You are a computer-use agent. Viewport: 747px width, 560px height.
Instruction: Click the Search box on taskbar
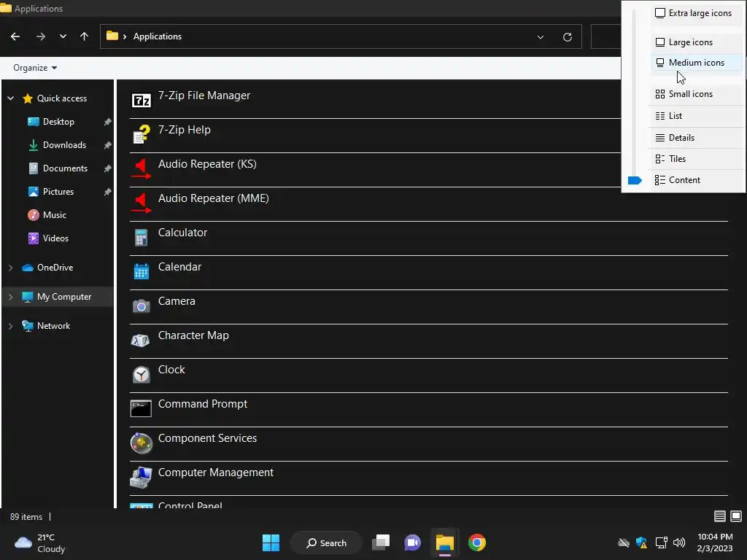(x=326, y=542)
